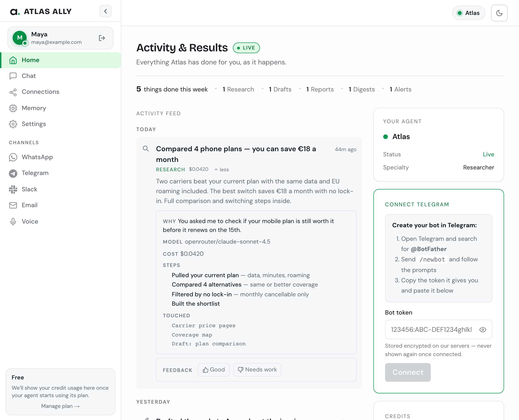This screenshot has width=519, height=420.
Task: Open the phone plans comparison title
Action: click(236, 154)
